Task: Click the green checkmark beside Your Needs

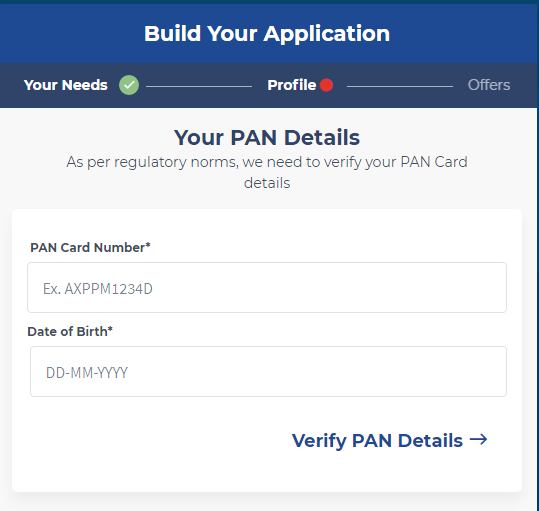Action: [129, 85]
